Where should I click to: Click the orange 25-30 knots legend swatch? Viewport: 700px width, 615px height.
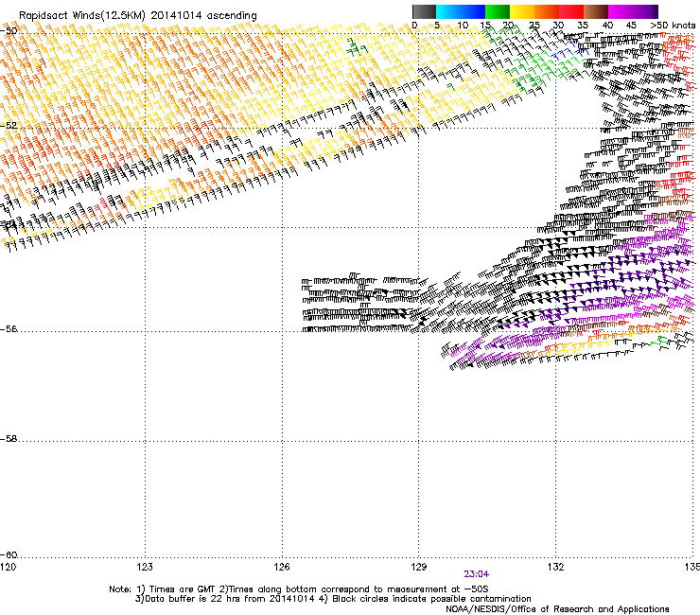pyautogui.click(x=547, y=11)
